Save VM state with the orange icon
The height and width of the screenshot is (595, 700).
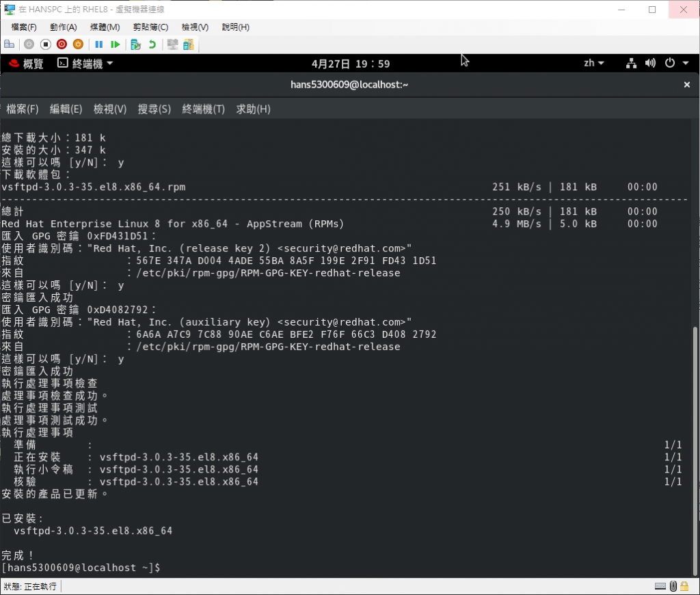click(78, 44)
